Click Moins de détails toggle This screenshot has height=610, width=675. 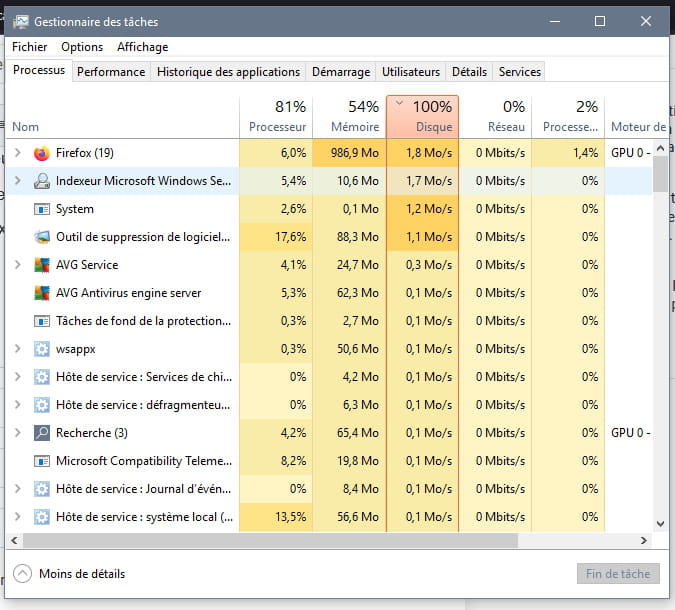[x=69, y=574]
